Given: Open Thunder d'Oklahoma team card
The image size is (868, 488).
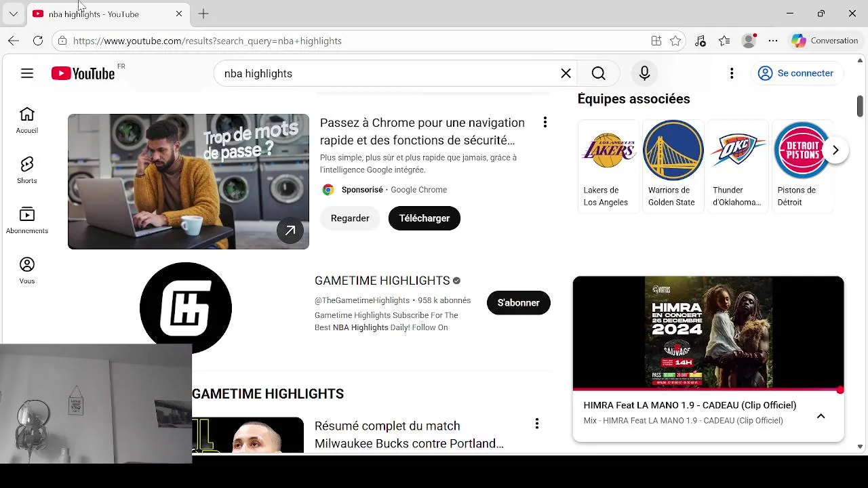Looking at the screenshot, I should pos(737,166).
